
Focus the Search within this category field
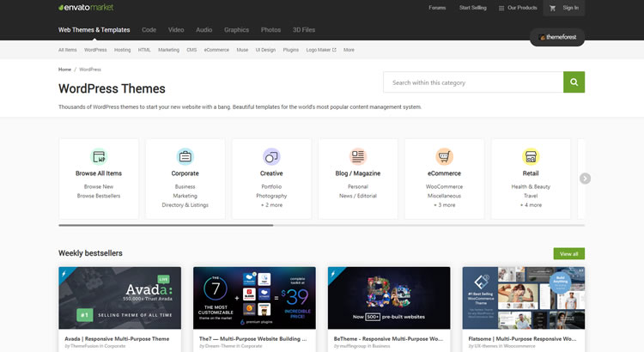pyautogui.click(x=473, y=82)
